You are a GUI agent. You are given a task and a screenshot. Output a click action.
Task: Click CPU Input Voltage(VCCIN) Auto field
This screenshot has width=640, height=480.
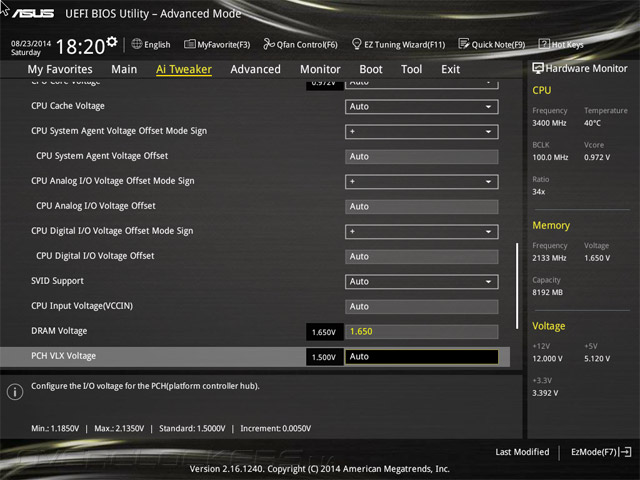(x=422, y=307)
